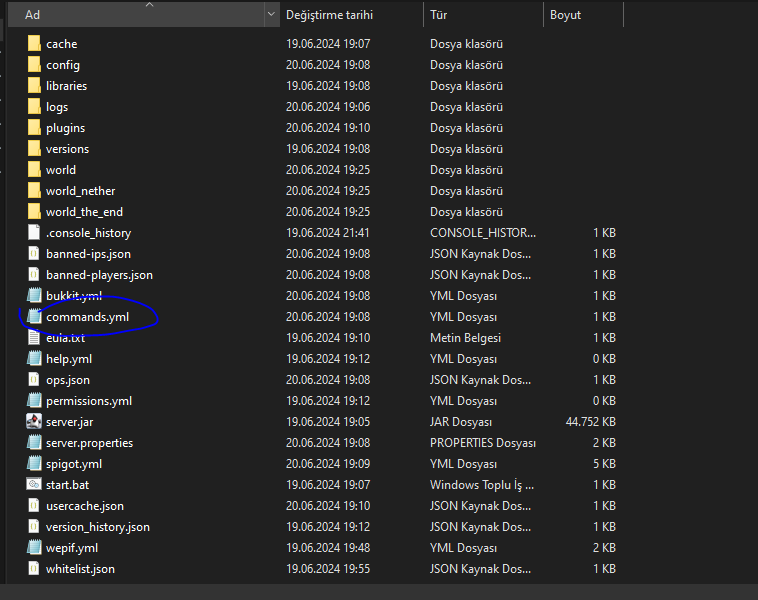758x600 pixels.
Task: Click the world_nether folder icon
Action: pos(34,191)
